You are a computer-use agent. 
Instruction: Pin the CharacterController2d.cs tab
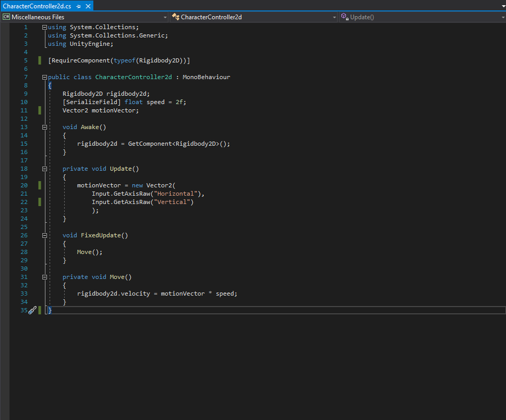pos(78,6)
